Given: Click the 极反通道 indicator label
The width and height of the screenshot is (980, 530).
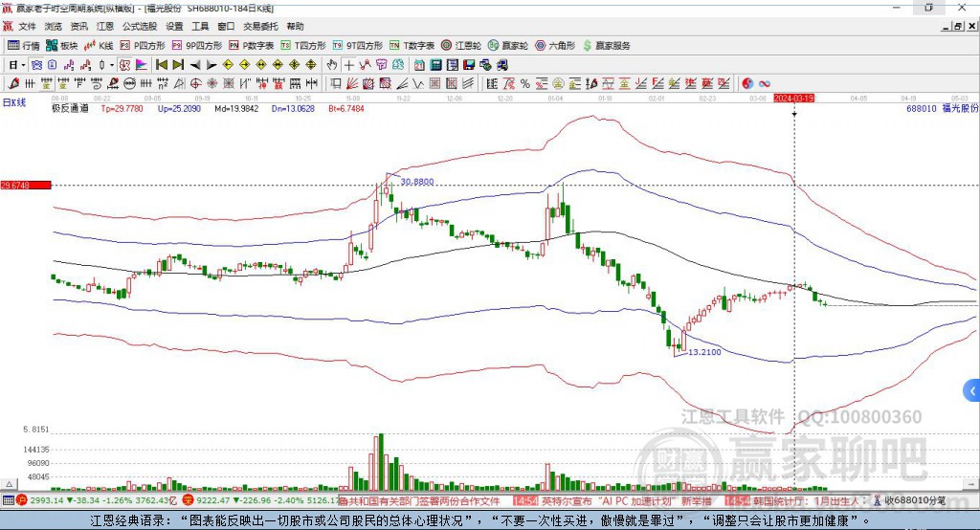Looking at the screenshot, I should point(70,108).
